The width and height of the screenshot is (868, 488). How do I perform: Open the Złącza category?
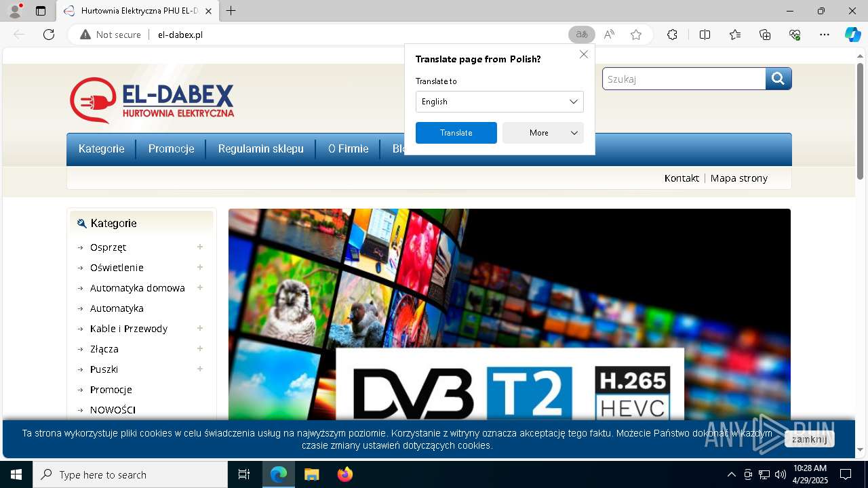(x=104, y=349)
